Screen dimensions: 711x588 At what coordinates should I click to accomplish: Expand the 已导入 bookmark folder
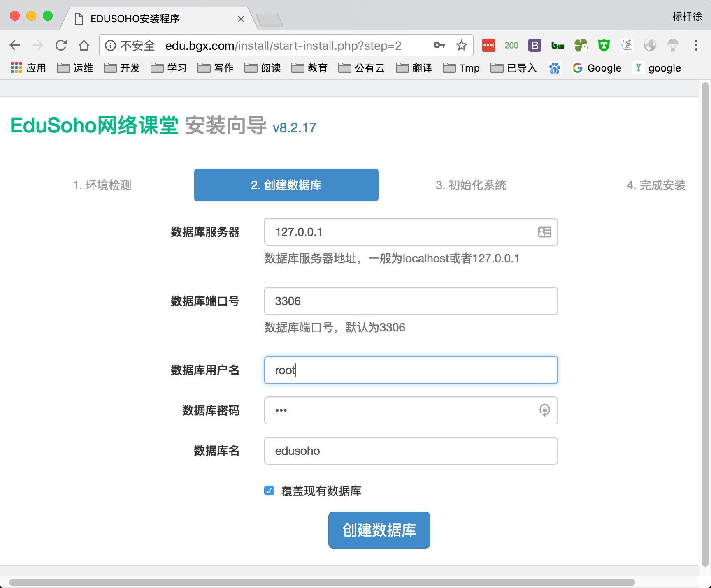[514, 68]
